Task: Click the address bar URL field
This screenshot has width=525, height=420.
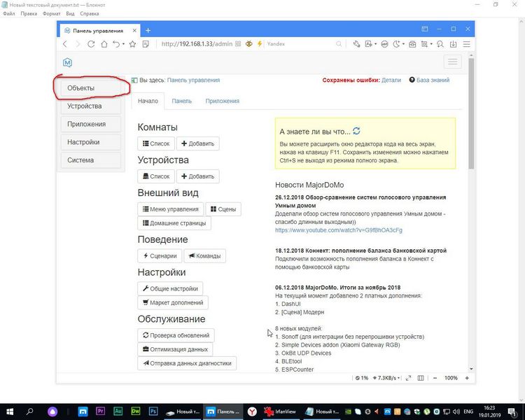Action: click(197, 44)
